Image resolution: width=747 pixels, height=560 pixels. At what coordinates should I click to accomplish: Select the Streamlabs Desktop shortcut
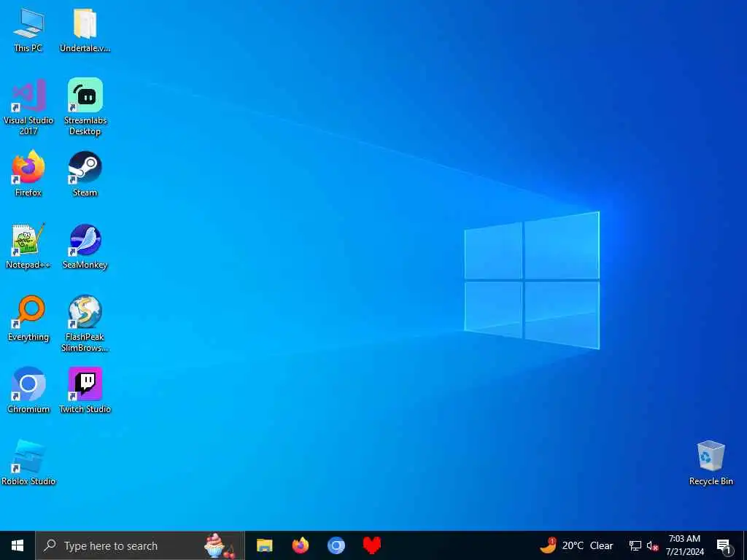pos(85,107)
